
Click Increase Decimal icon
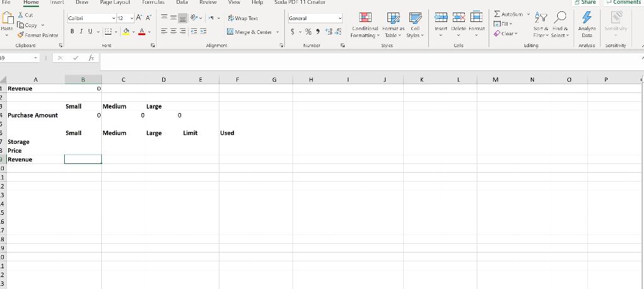tap(329, 31)
